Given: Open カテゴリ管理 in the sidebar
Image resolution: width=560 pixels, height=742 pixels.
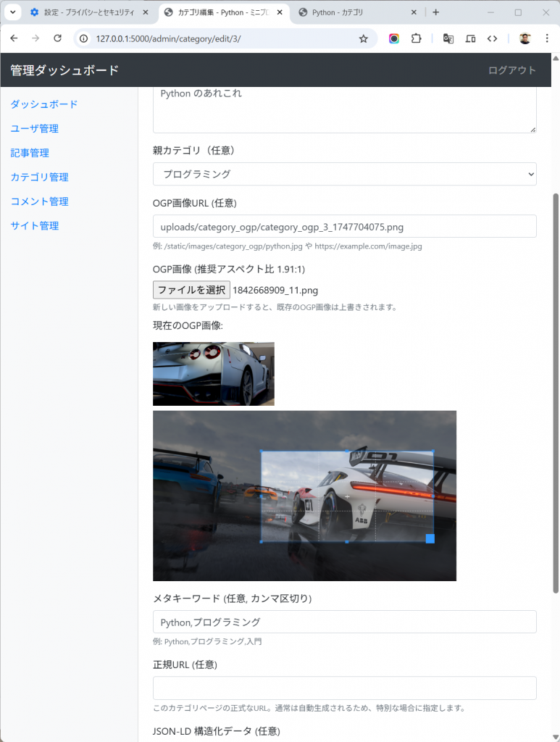Looking at the screenshot, I should point(40,177).
